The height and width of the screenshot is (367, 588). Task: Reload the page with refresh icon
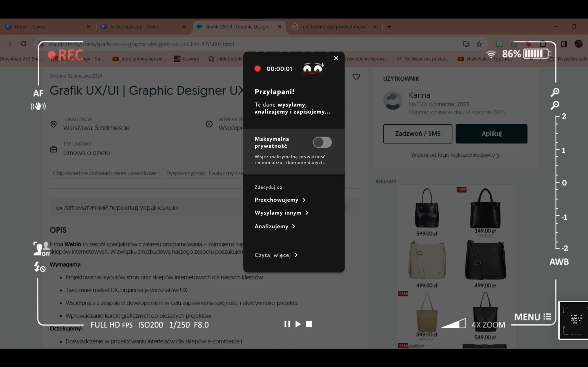coord(24,44)
